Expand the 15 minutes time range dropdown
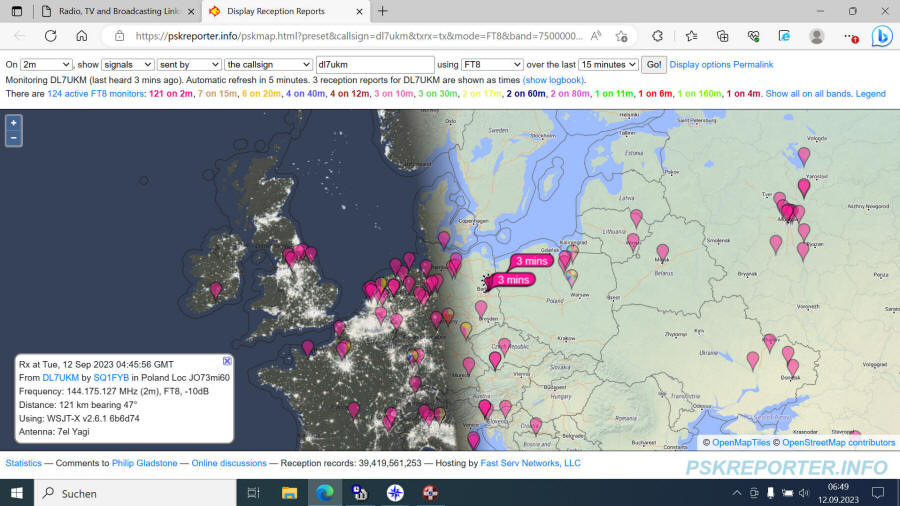Screen dimensions: 900x506 click(608, 64)
